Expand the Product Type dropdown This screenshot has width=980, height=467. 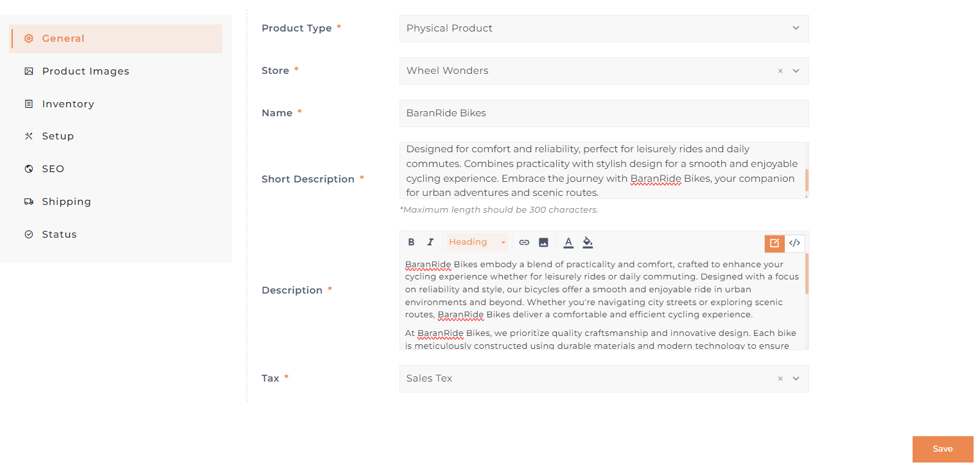tap(796, 28)
